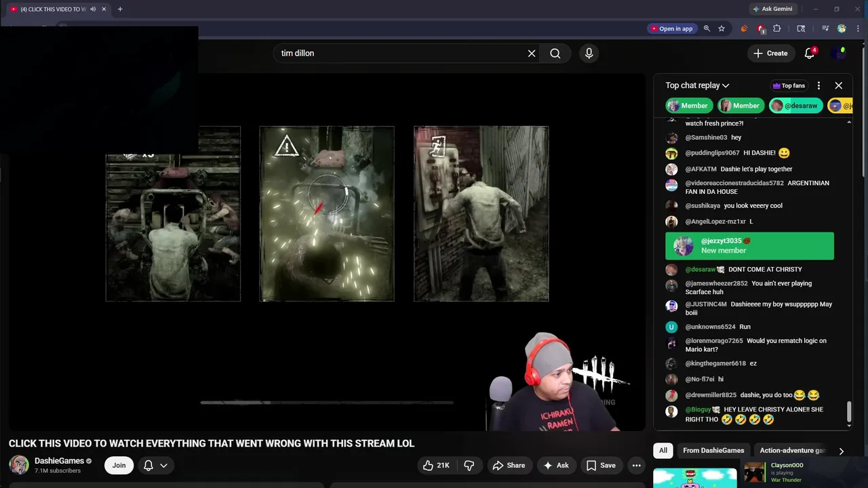
Task: Click @lorenmorago7265 chat username
Action: click(714, 341)
